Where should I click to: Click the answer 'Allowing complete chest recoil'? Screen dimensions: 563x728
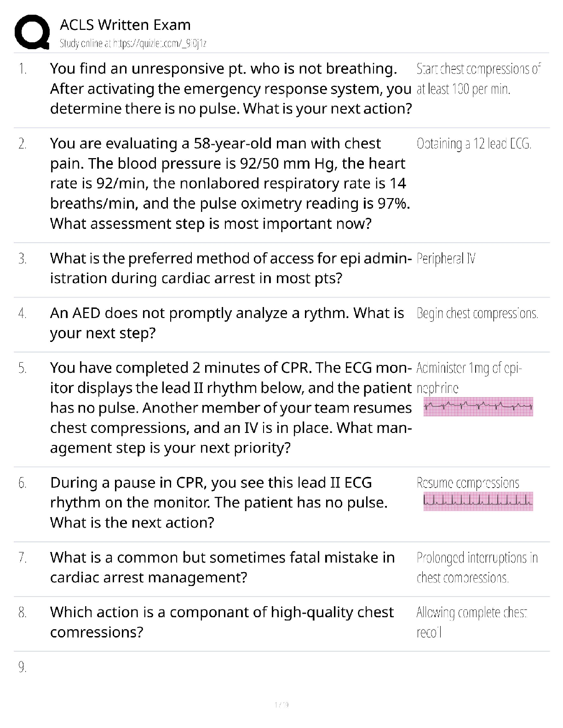(x=471, y=622)
